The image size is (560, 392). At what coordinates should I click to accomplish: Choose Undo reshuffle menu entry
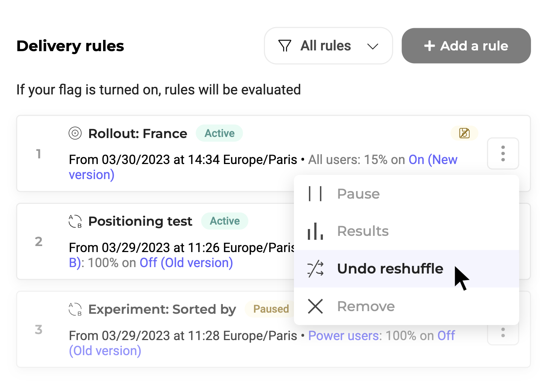[x=406, y=269]
